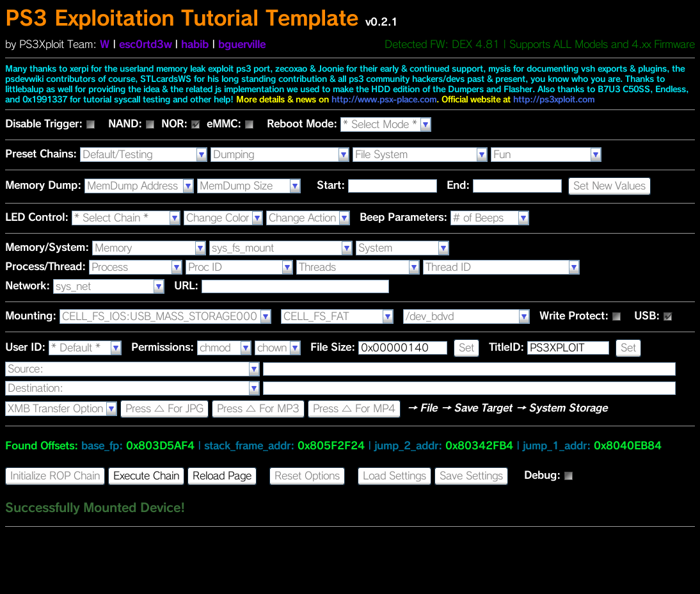Enable the NAND checkbox

[150, 125]
